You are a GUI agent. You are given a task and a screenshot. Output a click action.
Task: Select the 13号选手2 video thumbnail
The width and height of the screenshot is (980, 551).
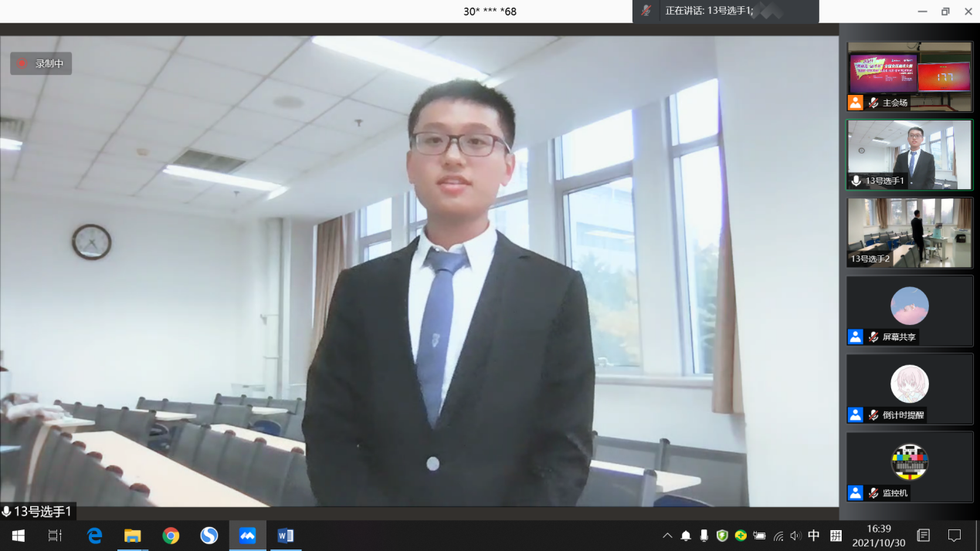tap(909, 232)
